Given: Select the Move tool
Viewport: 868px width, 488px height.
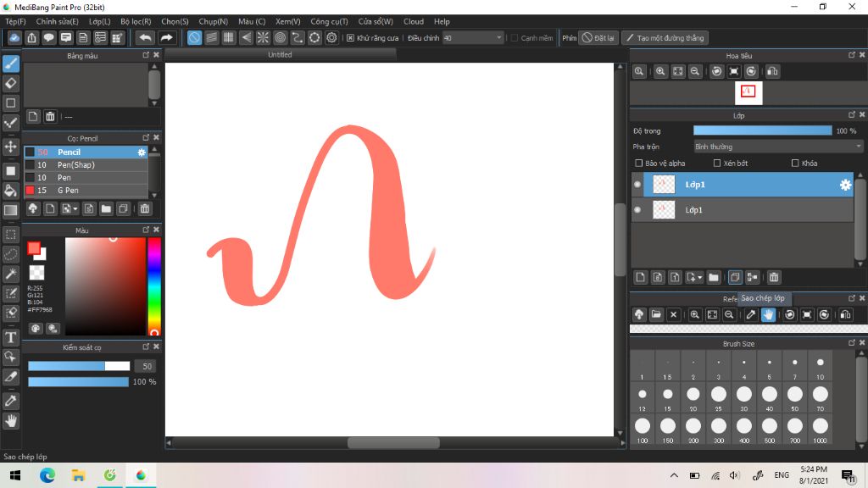Looking at the screenshot, I should pyautogui.click(x=10, y=147).
